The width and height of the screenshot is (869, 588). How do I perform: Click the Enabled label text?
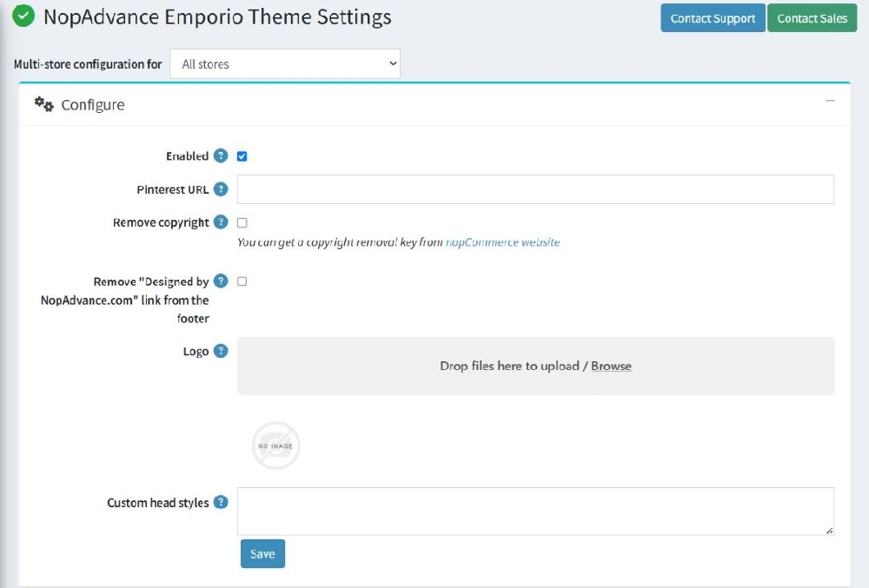188,156
